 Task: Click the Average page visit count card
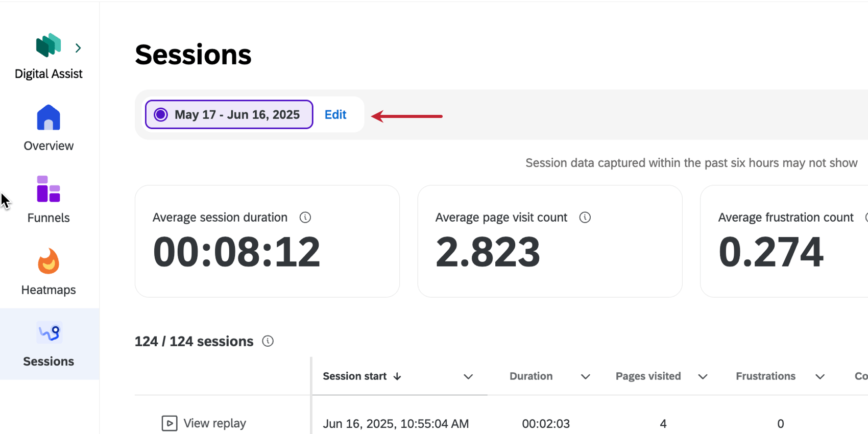tap(550, 241)
